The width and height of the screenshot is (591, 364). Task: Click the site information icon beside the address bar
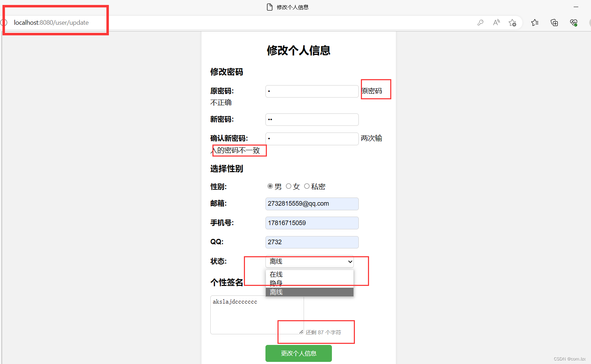[4, 22]
